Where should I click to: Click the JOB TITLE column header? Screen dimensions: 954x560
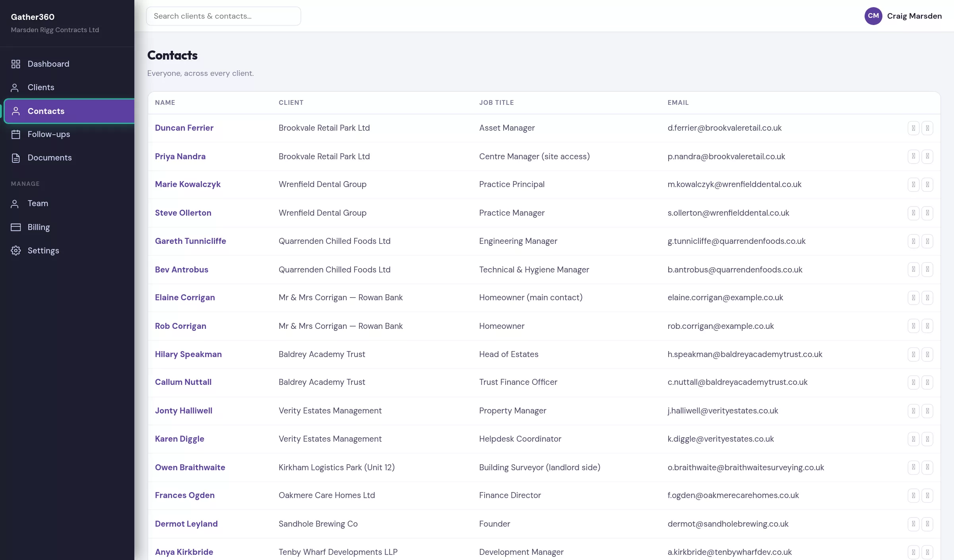[496, 102]
